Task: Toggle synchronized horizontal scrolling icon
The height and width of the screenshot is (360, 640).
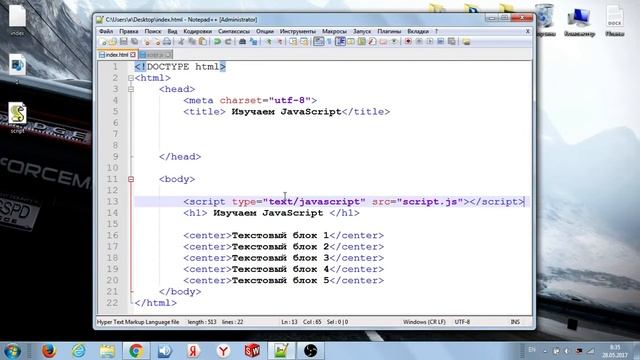Action: [304, 42]
